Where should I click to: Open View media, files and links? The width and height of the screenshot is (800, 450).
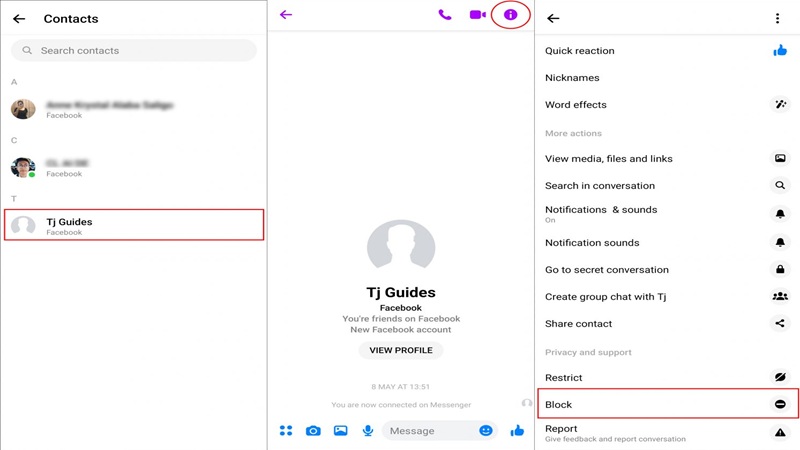(x=667, y=159)
